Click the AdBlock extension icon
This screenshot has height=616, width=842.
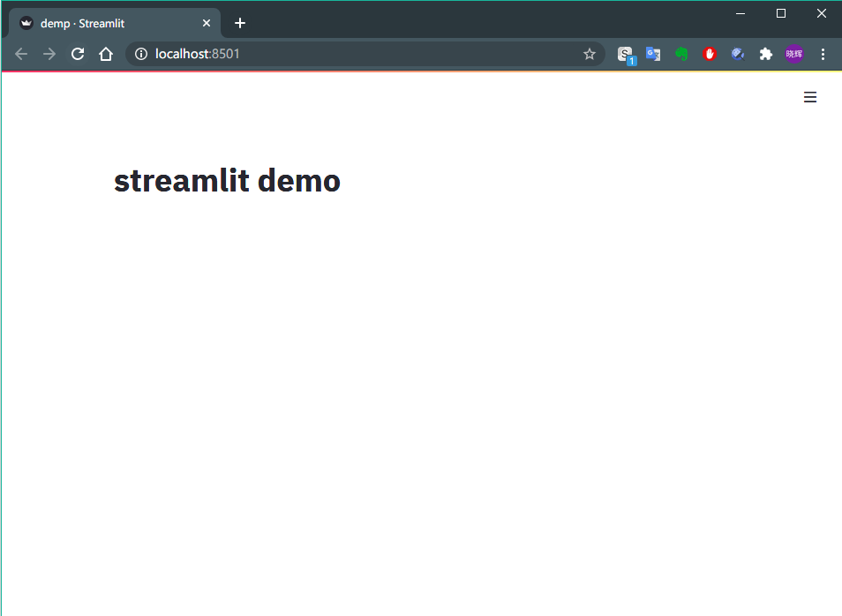point(710,54)
